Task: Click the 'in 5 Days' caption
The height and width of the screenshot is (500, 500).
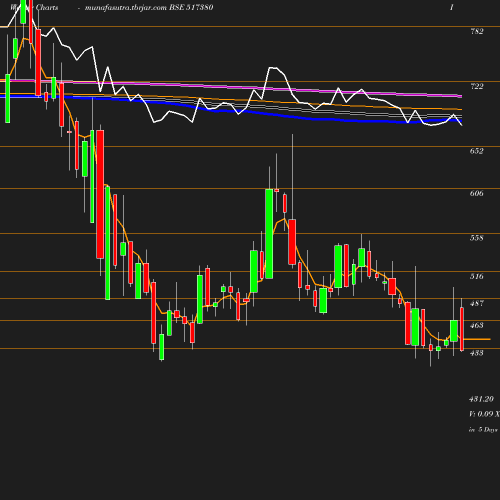Action: tap(483, 430)
